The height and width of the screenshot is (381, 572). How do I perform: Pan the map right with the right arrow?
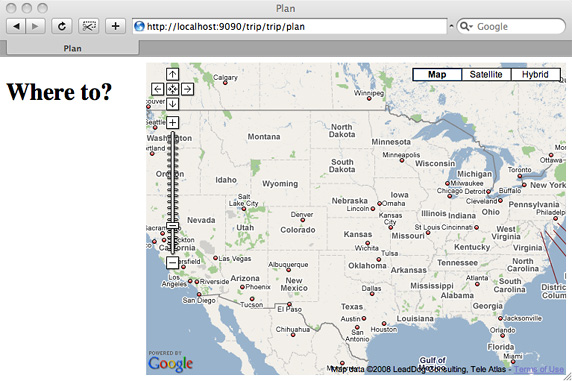[188, 89]
